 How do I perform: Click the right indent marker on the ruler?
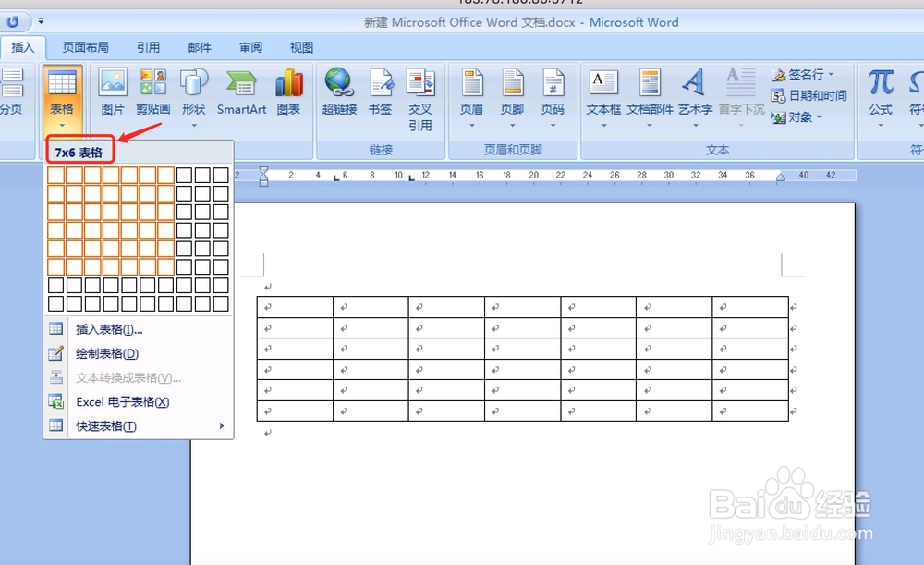pyautogui.click(x=781, y=177)
